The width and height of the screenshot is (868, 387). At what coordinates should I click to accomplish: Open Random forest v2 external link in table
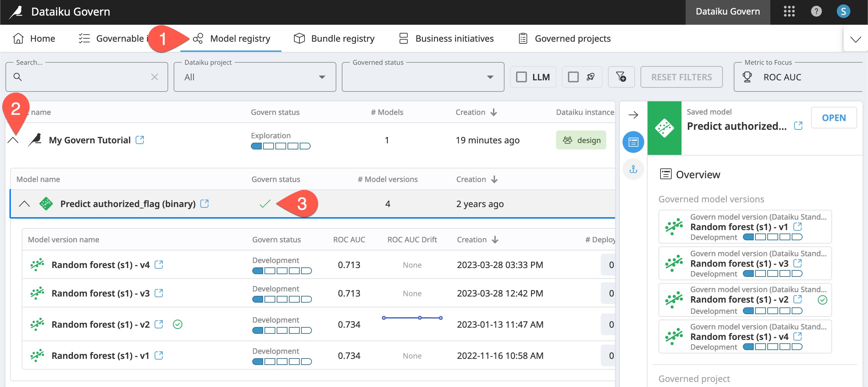tap(159, 324)
